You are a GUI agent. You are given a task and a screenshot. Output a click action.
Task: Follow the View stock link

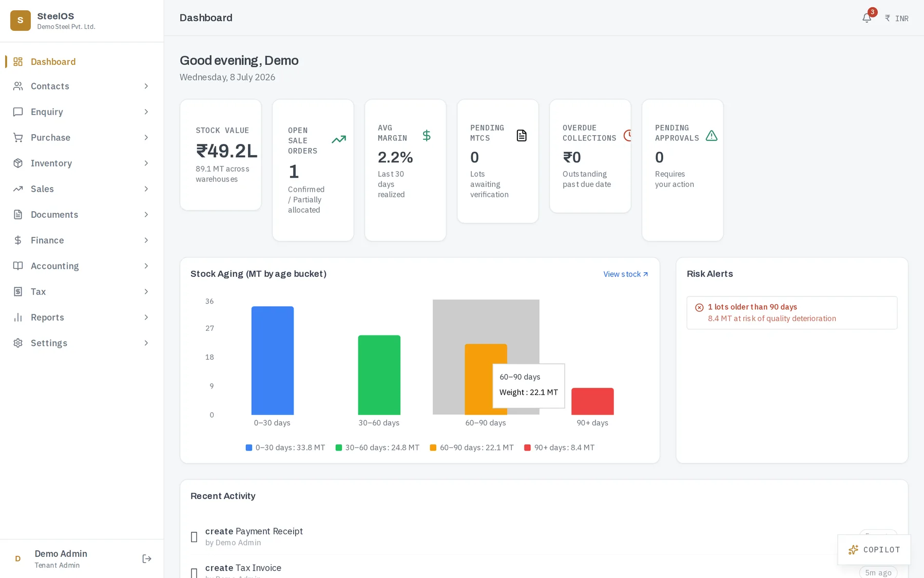[x=626, y=274]
